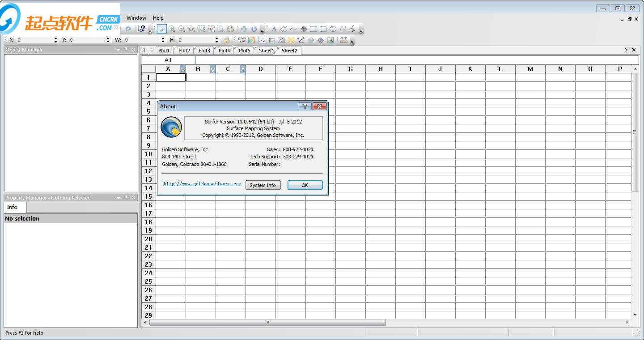Switch to the Plot3 tab
Image resolution: width=644 pixels, height=340 pixels.
pyautogui.click(x=204, y=51)
